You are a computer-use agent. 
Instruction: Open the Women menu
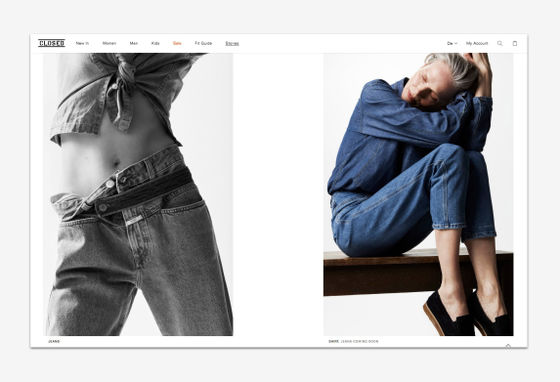click(109, 43)
